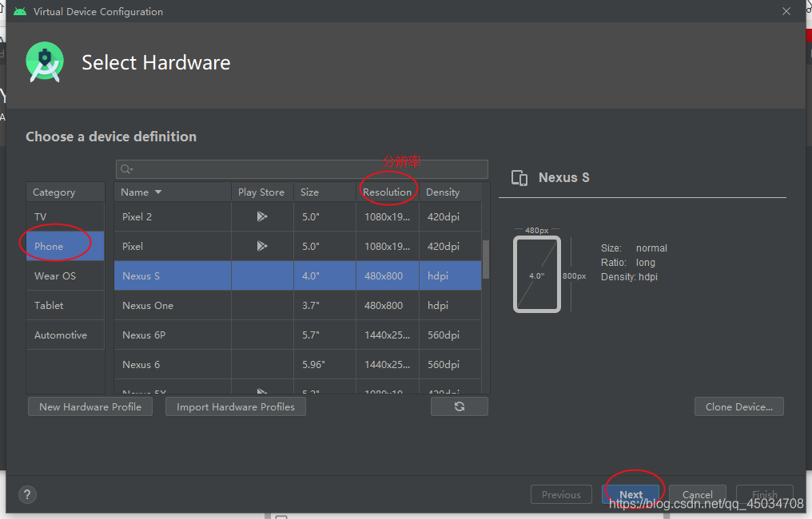Click the Clone Device button
Viewport: 812px width, 519px height.
point(738,406)
